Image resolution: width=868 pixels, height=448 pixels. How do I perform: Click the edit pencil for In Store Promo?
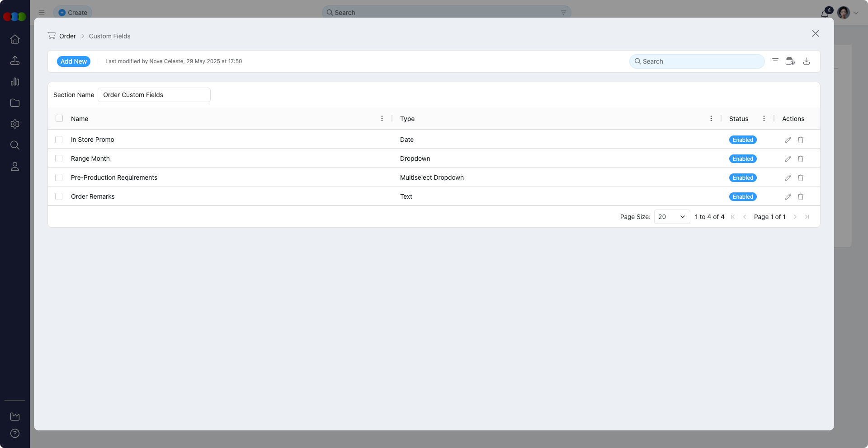pyautogui.click(x=788, y=140)
